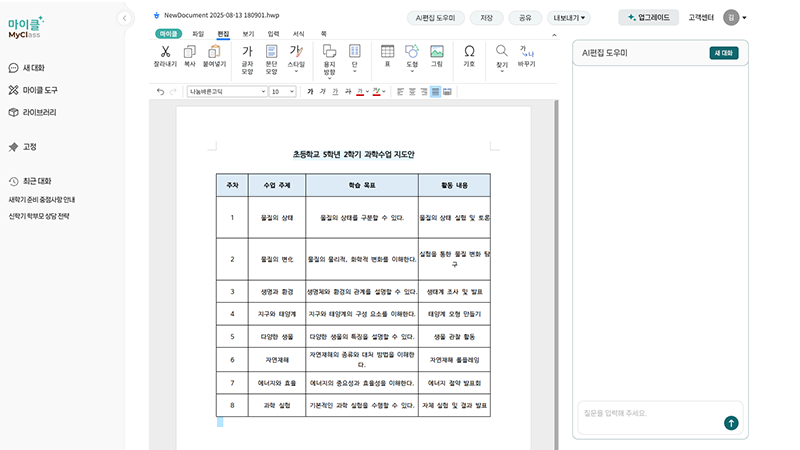Toggle underline text formatting
The width and height of the screenshot is (800, 450).
[335, 91]
